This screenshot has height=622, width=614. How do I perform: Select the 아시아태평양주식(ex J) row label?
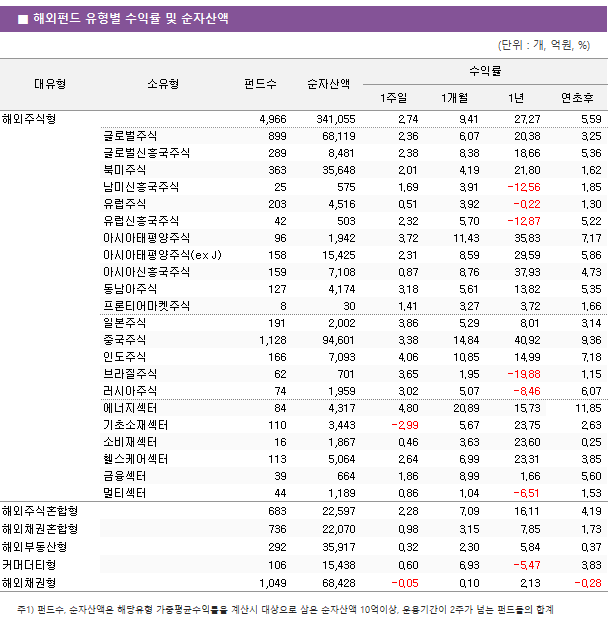162,255
